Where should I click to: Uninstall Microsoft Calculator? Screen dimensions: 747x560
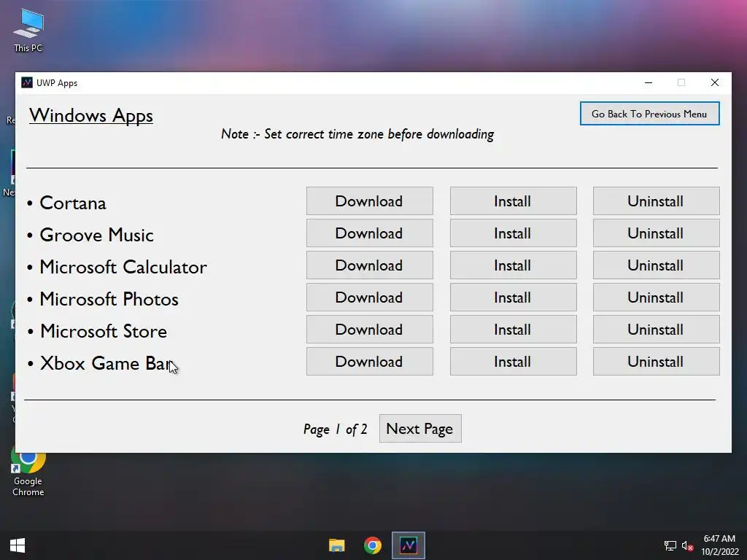point(656,265)
